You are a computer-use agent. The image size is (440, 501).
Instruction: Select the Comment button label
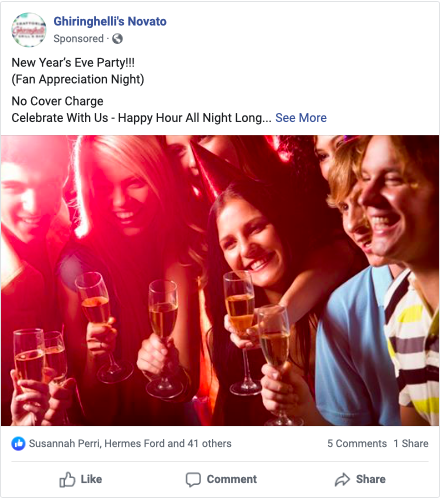click(232, 479)
